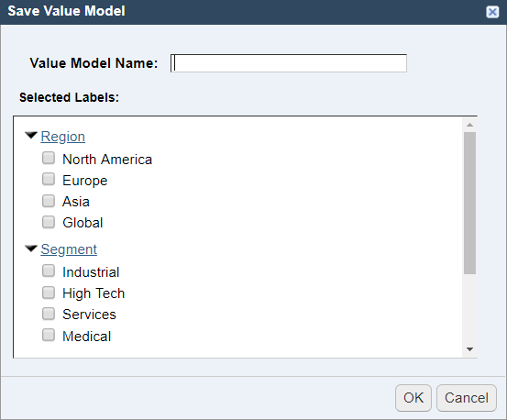Check the Europe checkbox
The width and height of the screenshot is (507, 420).
click(49, 179)
